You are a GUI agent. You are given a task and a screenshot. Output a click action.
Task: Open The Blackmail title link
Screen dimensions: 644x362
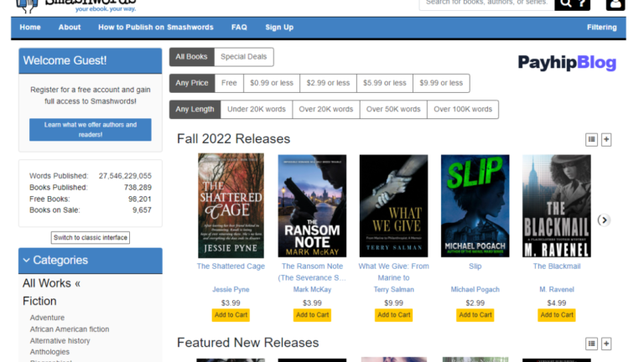[557, 266]
